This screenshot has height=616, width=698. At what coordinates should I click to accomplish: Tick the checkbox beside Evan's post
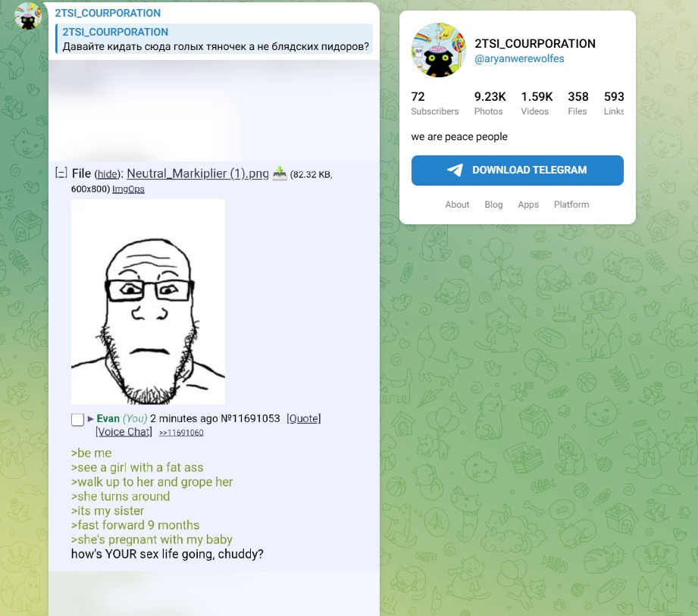77,420
